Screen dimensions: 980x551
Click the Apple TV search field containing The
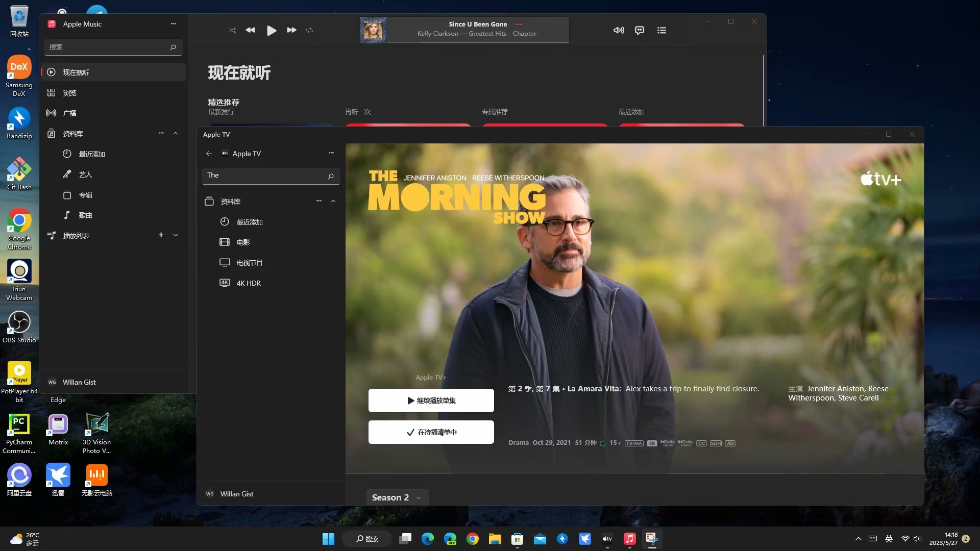(265, 175)
